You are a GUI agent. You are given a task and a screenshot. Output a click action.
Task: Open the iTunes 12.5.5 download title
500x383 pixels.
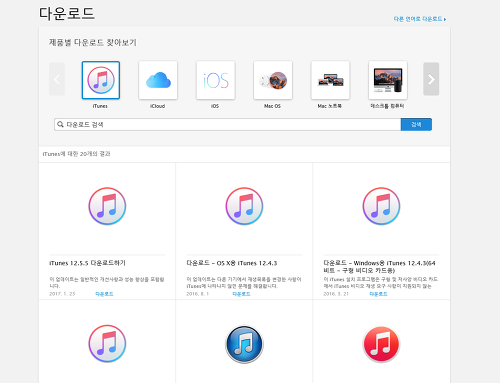[87, 263]
